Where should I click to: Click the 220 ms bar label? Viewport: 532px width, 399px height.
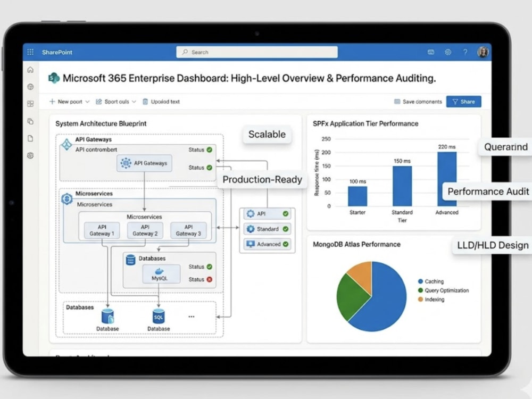(x=446, y=147)
